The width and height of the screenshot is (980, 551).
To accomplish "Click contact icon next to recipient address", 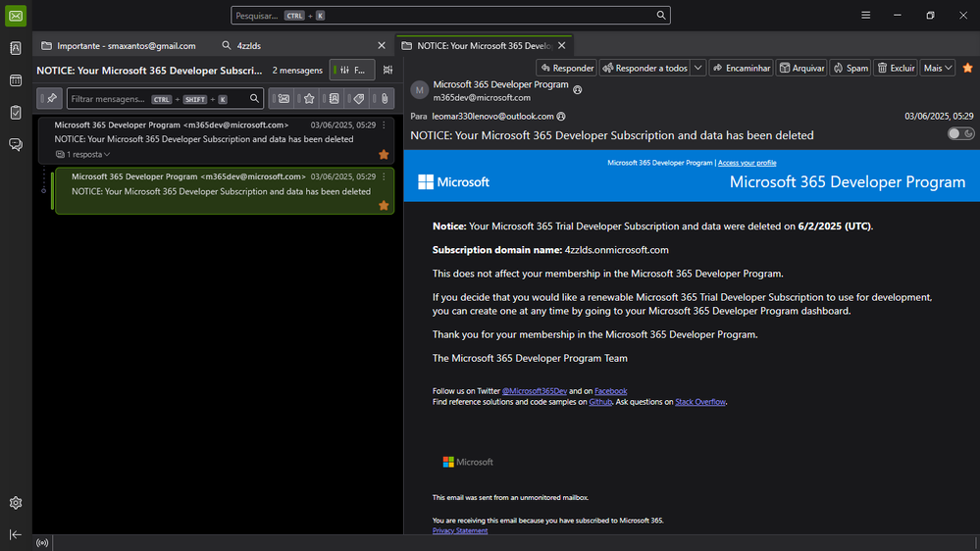I will pos(561,117).
